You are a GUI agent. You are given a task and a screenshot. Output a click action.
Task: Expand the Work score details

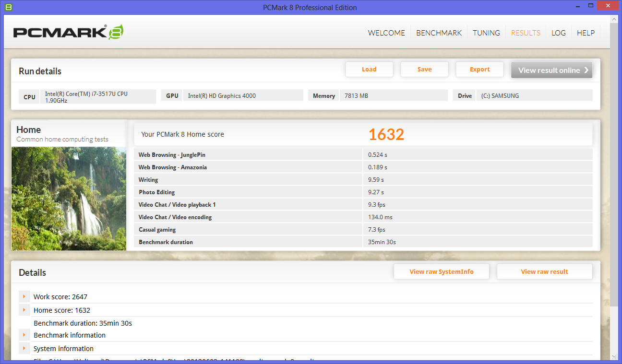tap(24, 296)
